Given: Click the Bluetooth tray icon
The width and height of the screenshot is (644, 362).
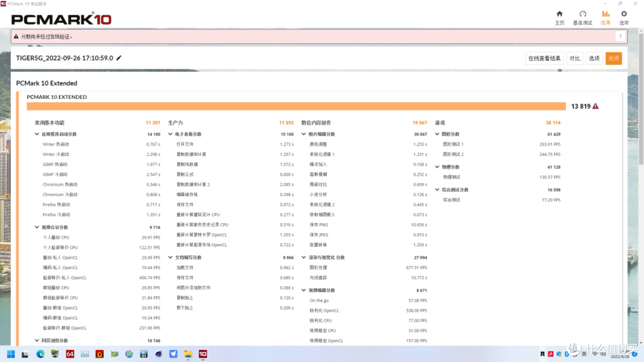Looking at the screenshot, I should coord(567,354).
